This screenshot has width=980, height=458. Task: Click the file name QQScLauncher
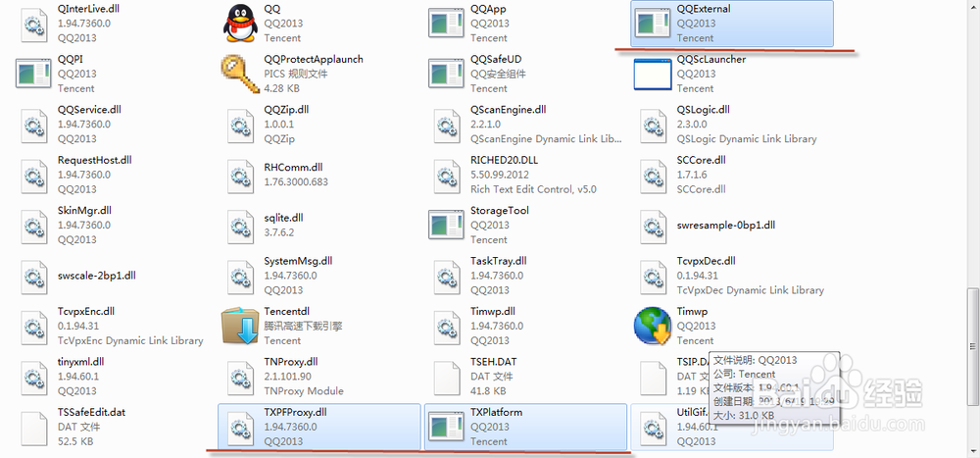tap(711, 60)
